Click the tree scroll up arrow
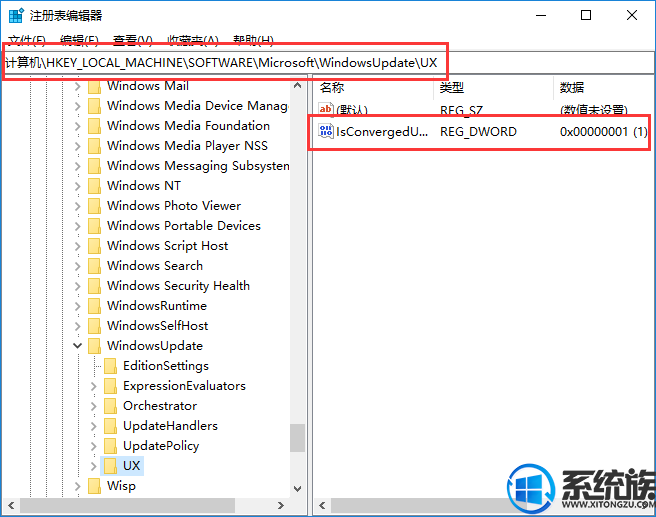This screenshot has width=656, height=517. coord(297,86)
